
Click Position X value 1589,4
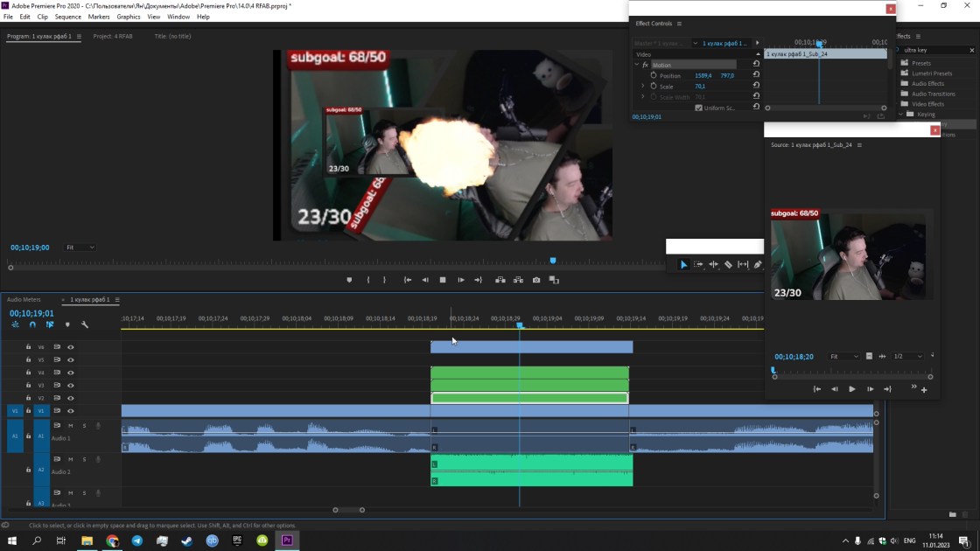[x=703, y=75]
